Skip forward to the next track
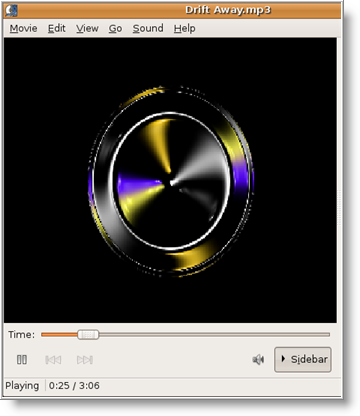This screenshot has width=360, height=416. [85, 360]
